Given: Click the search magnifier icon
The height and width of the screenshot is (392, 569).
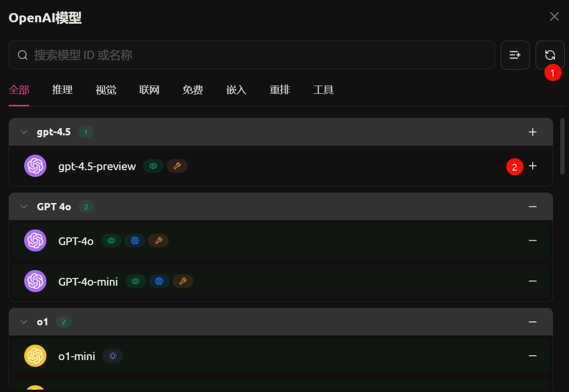Looking at the screenshot, I should [23, 55].
